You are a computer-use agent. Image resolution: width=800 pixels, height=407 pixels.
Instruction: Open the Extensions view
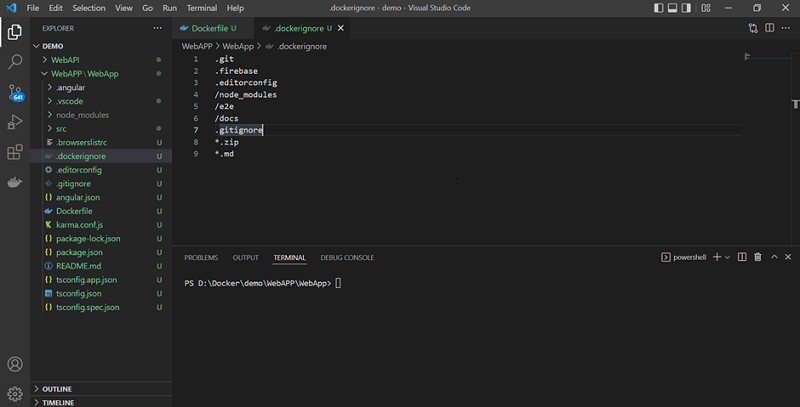[x=15, y=152]
